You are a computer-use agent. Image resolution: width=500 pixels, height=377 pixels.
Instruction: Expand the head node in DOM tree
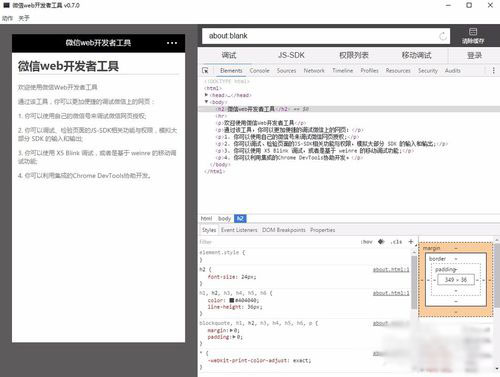[206, 95]
